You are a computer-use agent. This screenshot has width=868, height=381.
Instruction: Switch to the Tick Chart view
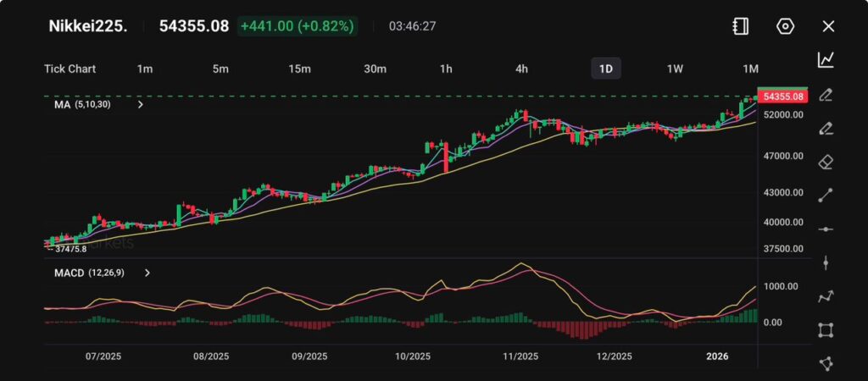click(70, 69)
